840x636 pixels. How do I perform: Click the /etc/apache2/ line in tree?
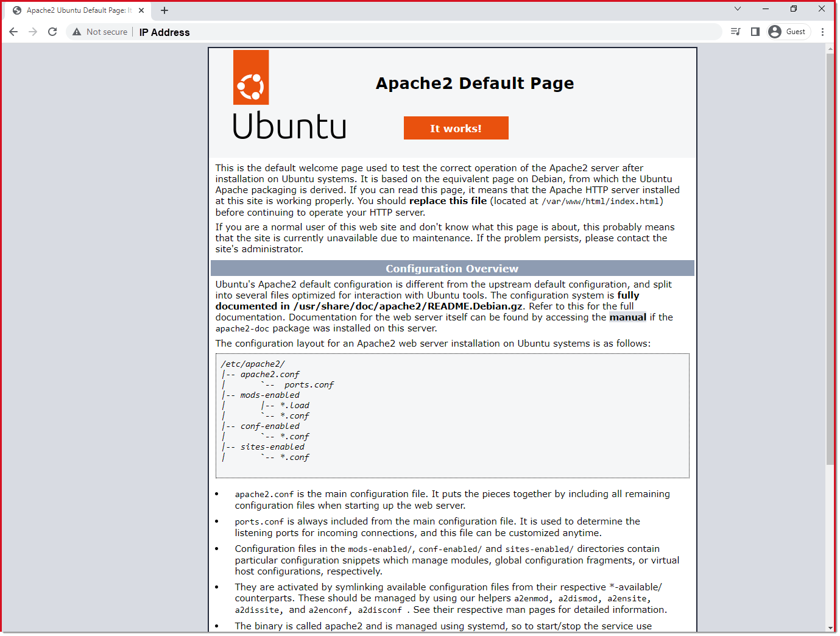point(253,364)
